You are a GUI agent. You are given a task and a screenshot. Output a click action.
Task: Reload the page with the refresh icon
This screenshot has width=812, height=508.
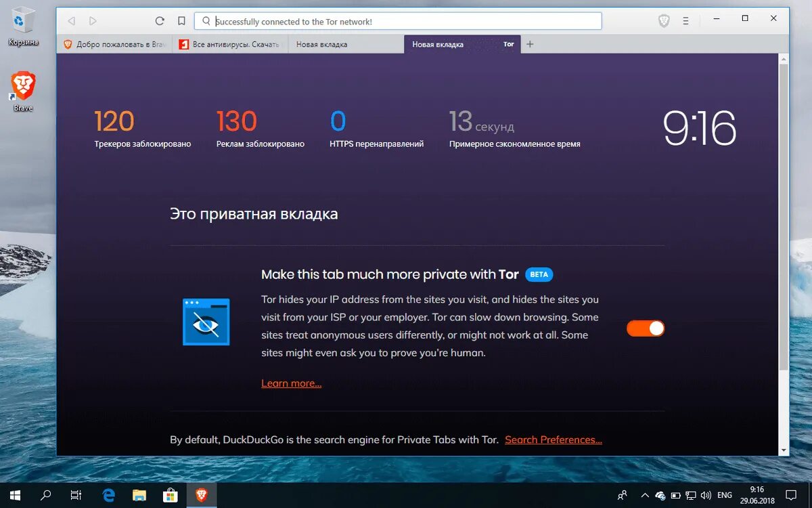(160, 21)
